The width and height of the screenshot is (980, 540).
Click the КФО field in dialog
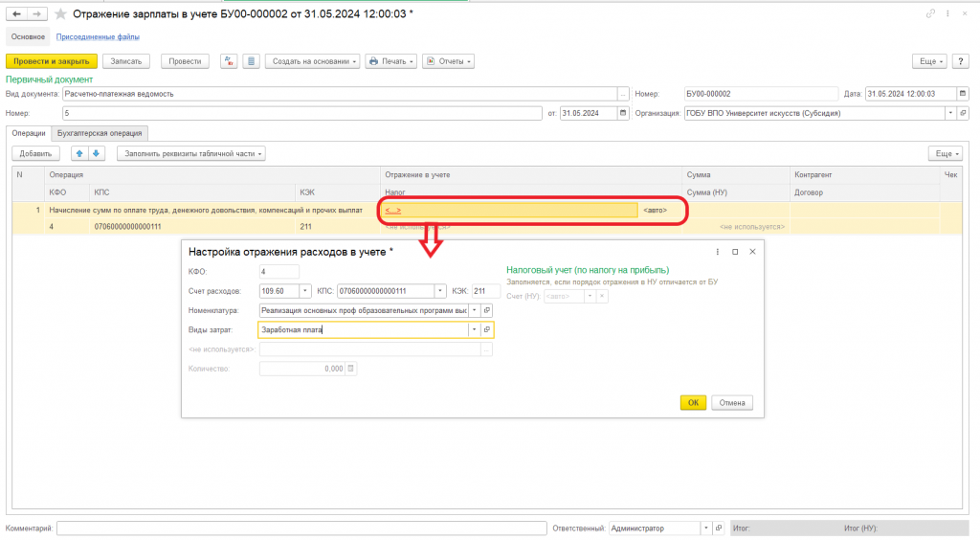click(278, 272)
